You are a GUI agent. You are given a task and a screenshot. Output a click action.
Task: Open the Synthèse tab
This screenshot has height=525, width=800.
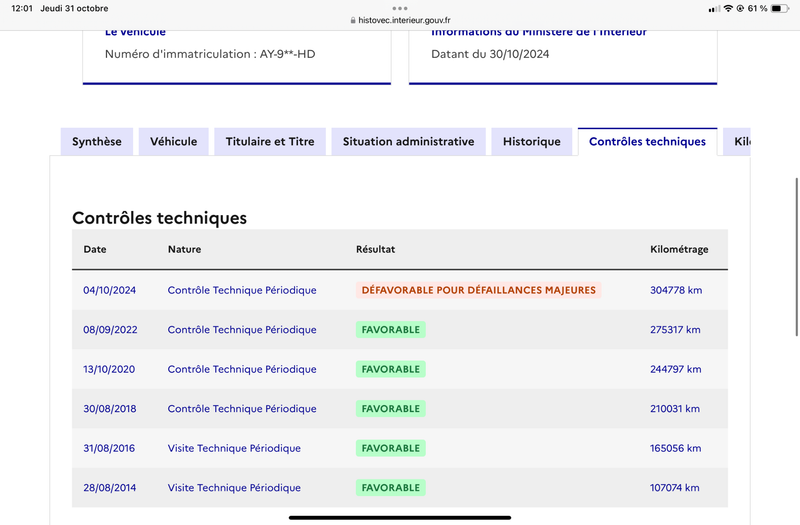pyautogui.click(x=96, y=141)
